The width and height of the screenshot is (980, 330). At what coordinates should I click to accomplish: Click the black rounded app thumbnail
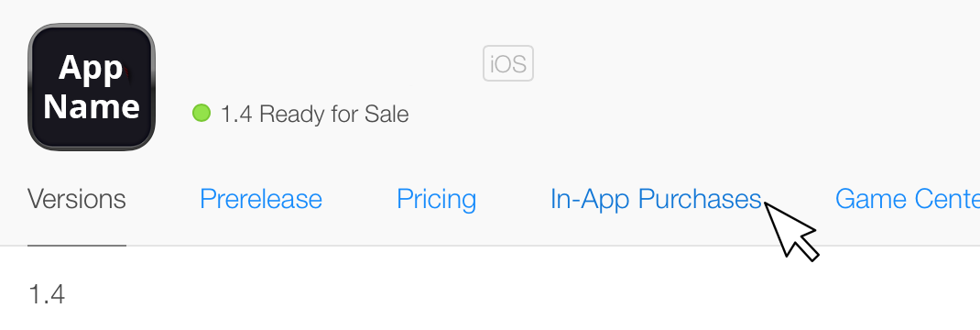tap(92, 87)
